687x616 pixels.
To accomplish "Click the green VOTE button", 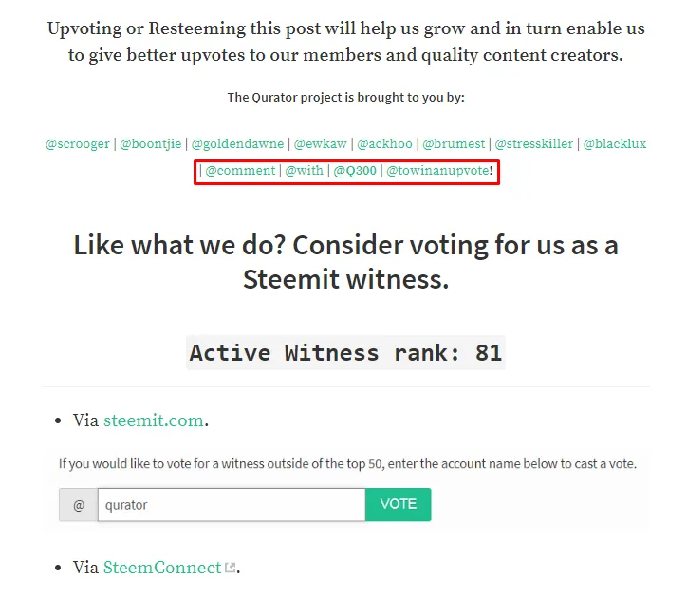I will pos(398,504).
